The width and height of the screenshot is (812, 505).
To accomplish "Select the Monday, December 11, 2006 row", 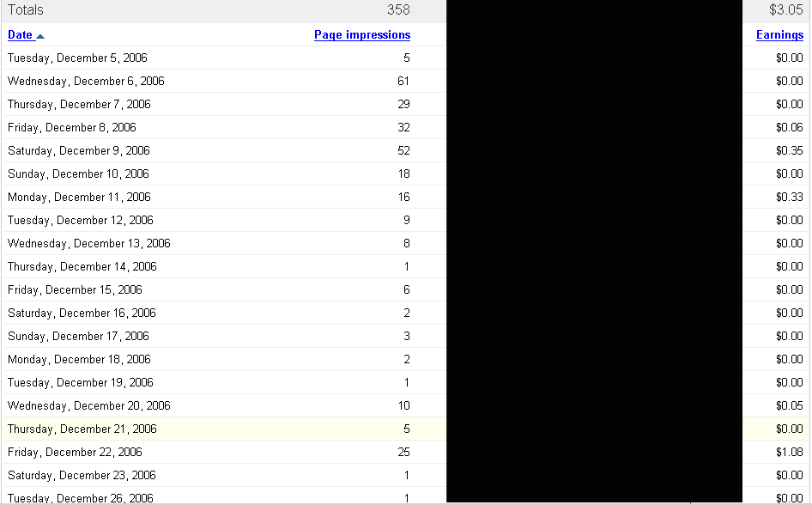I will [x=79, y=198].
